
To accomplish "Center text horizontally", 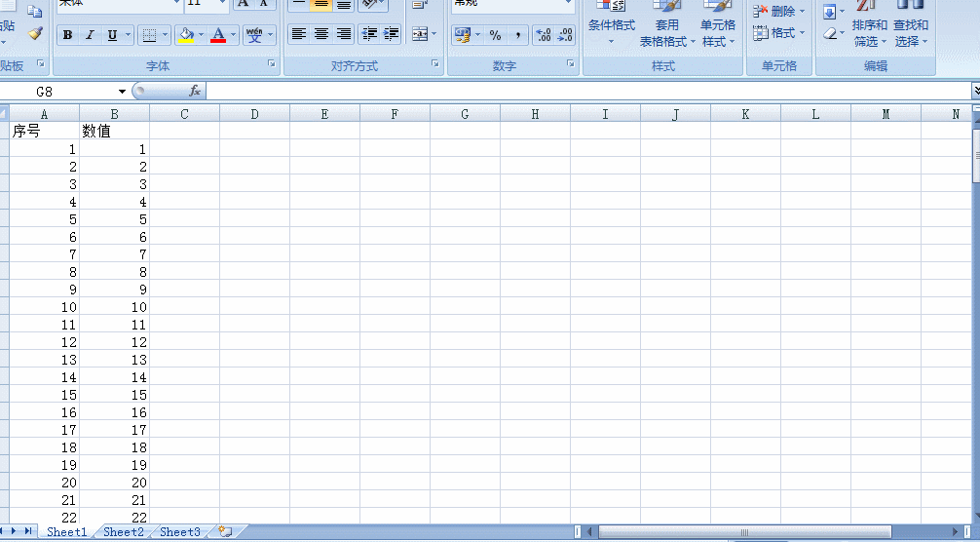I will (x=321, y=34).
